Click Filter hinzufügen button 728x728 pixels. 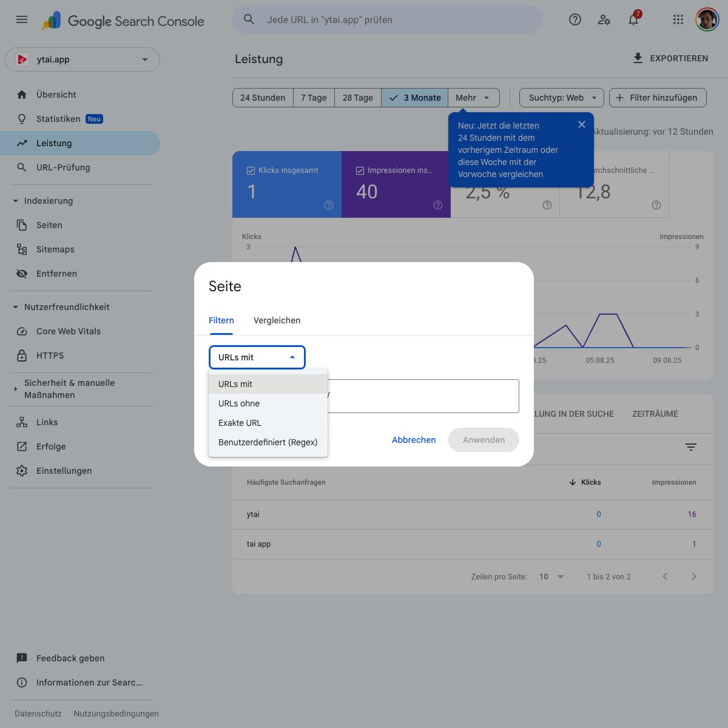pyautogui.click(x=657, y=98)
